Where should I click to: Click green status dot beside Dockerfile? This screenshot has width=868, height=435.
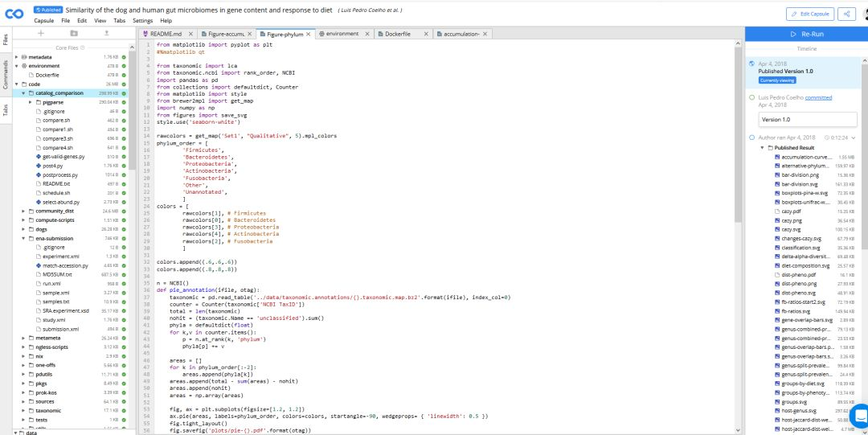(x=125, y=75)
